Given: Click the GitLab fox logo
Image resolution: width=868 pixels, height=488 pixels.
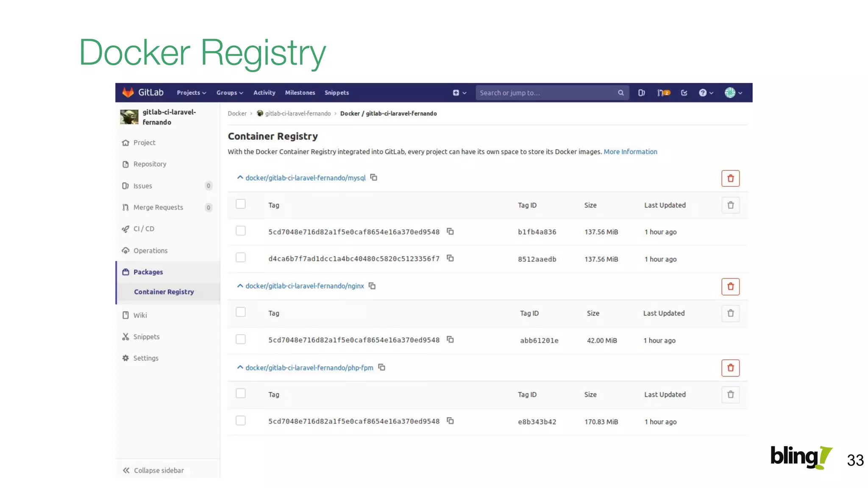Looking at the screenshot, I should pyautogui.click(x=128, y=92).
